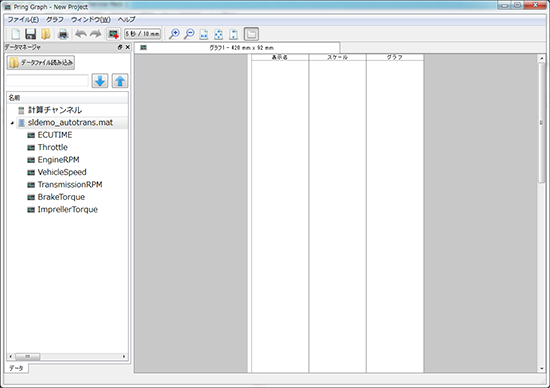Click the blue down arrow button
Viewport: 550px width, 388px height.
(100, 81)
